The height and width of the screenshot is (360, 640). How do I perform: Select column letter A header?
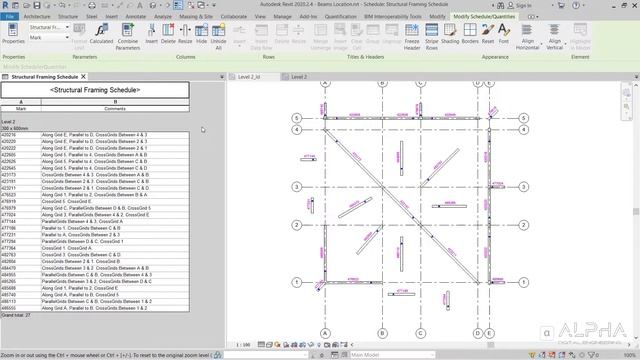21,102
